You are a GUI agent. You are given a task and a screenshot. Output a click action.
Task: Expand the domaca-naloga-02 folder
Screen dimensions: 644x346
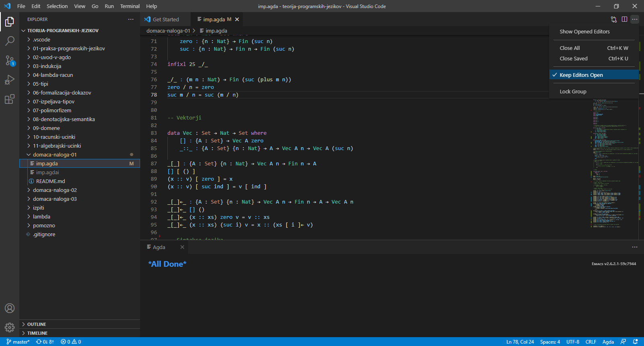coord(80,190)
